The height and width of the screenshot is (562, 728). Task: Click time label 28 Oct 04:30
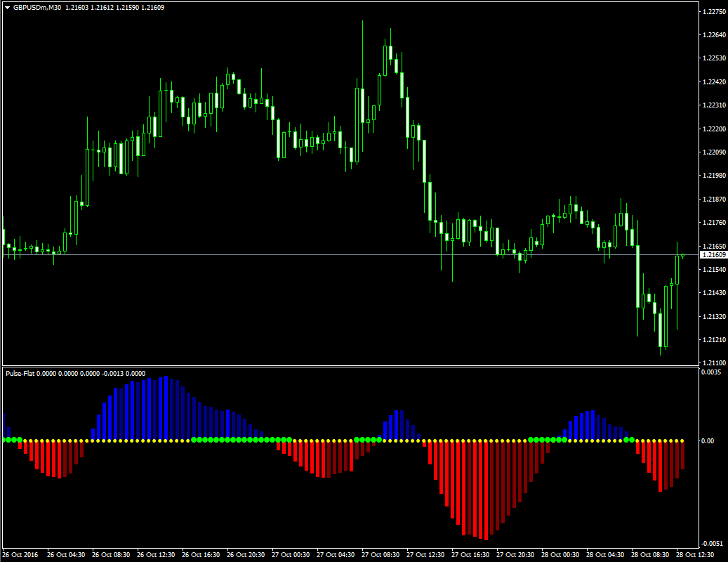pyautogui.click(x=605, y=554)
